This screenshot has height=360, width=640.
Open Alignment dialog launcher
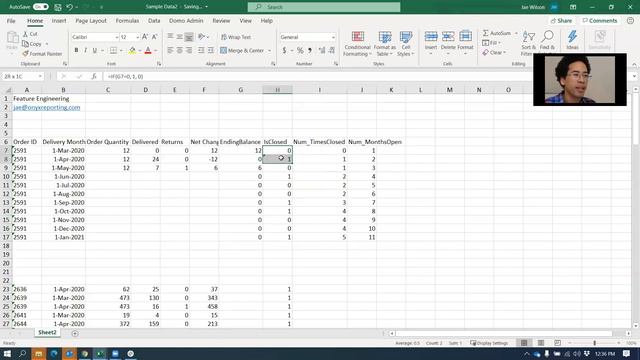(x=273, y=64)
